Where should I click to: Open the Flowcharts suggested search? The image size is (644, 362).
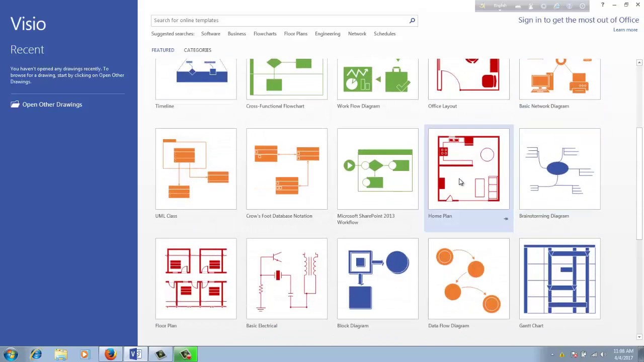click(x=265, y=34)
